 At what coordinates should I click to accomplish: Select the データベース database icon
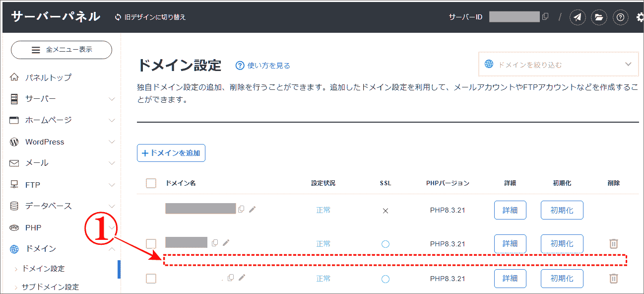tap(13, 206)
